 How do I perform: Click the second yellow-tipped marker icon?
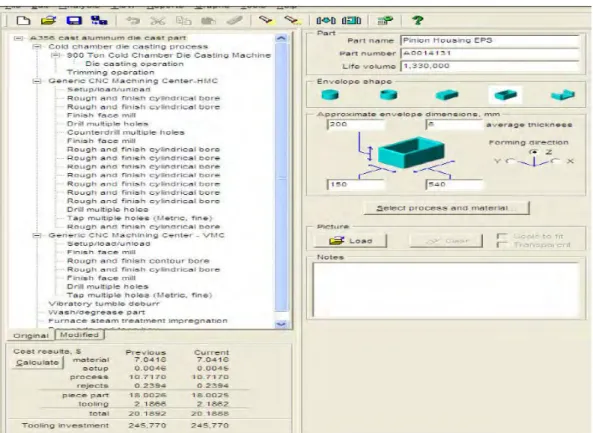[292, 20]
